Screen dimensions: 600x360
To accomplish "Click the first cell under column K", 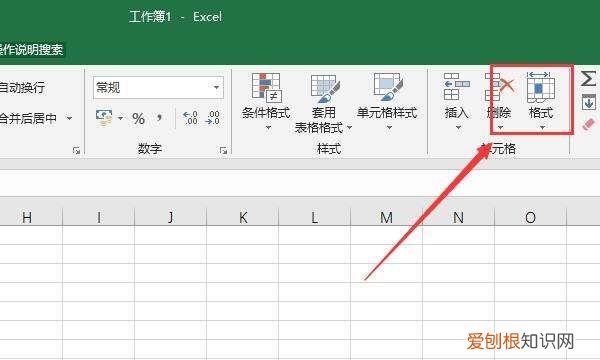I will 243,235.
